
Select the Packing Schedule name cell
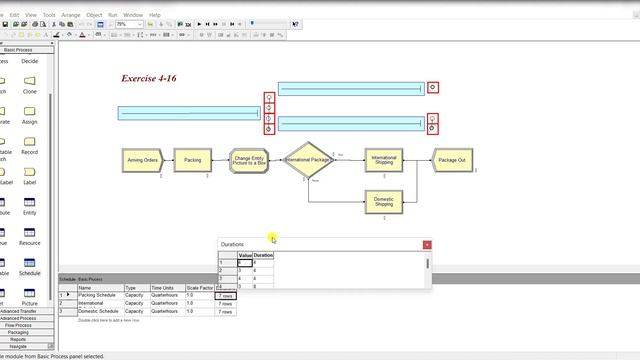100,295
